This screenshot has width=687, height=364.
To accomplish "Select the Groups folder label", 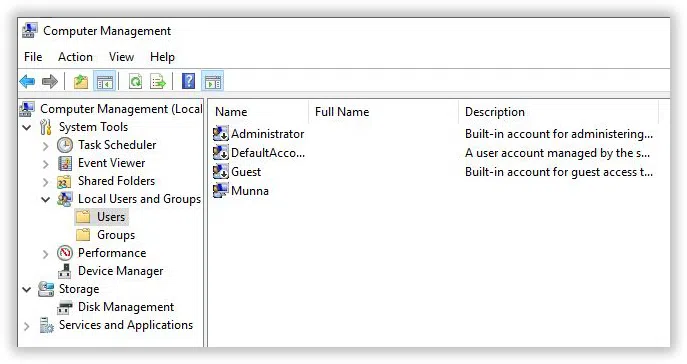I will [116, 235].
